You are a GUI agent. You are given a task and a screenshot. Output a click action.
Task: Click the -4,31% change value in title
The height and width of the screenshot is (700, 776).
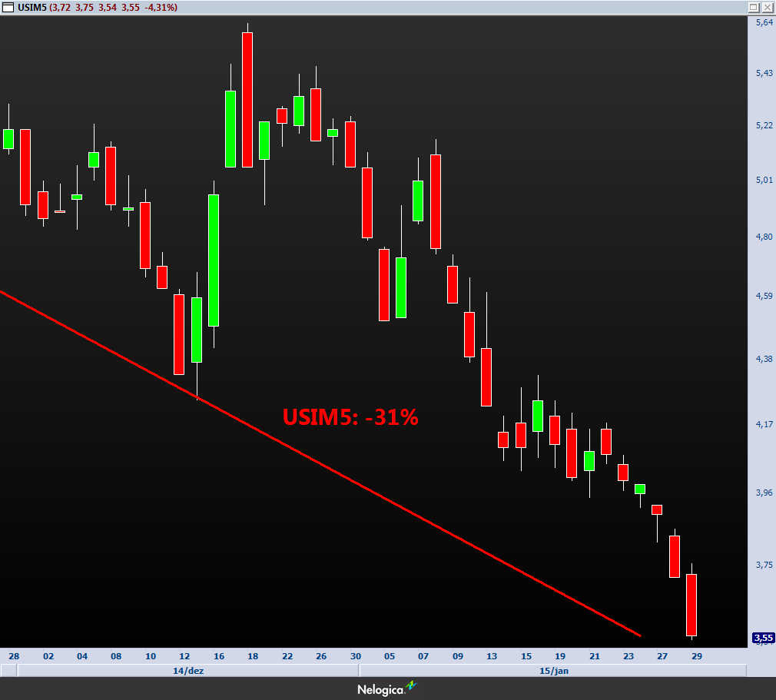point(161,7)
